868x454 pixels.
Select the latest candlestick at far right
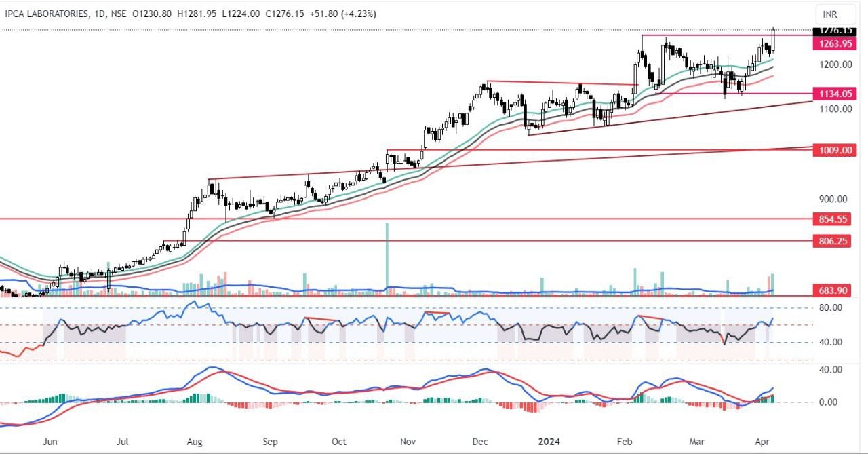[x=774, y=39]
